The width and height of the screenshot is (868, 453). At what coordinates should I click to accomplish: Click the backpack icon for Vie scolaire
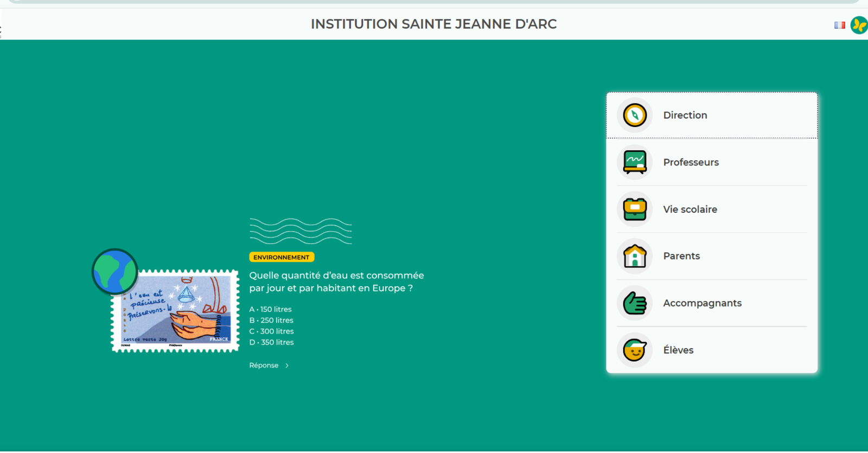pos(635,209)
